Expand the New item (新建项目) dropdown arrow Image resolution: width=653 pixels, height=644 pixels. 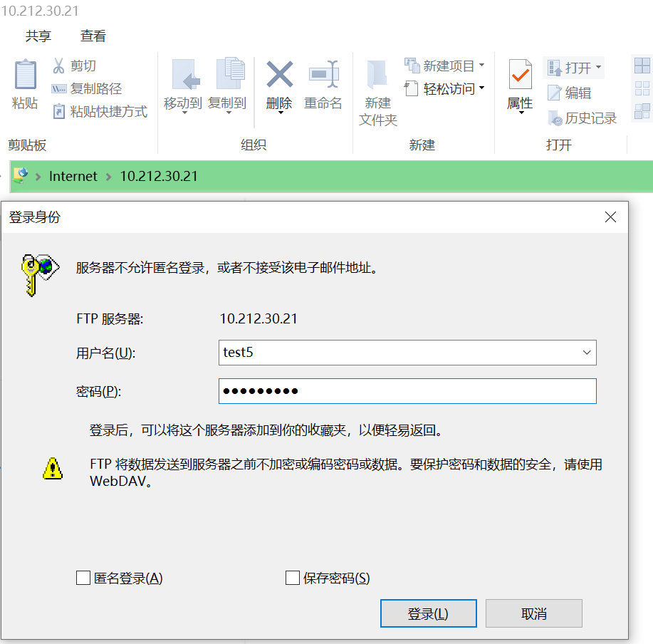(x=482, y=65)
